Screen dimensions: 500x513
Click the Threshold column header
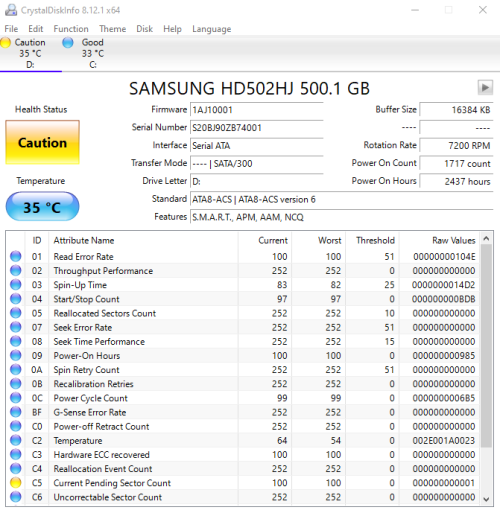tap(372, 240)
